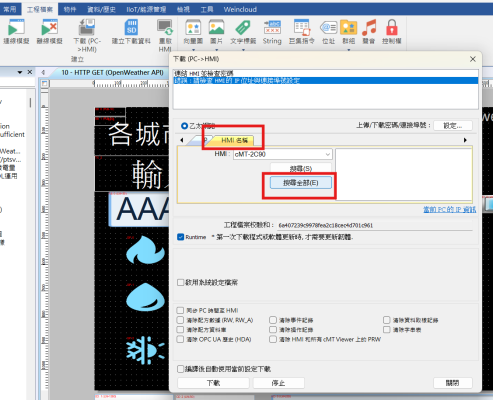Select the water drop icon on the canvas
Screen dimensions: 493x400
pyautogui.click(x=145, y=298)
